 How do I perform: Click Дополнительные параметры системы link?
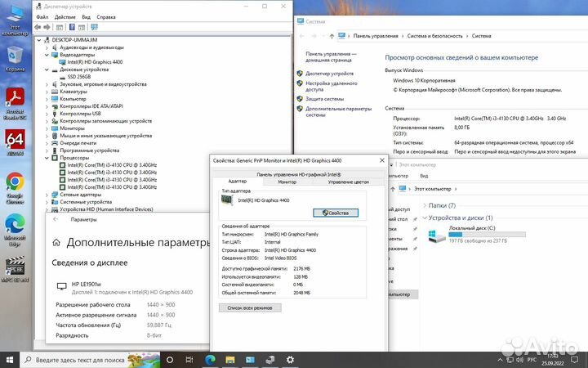tap(338, 111)
